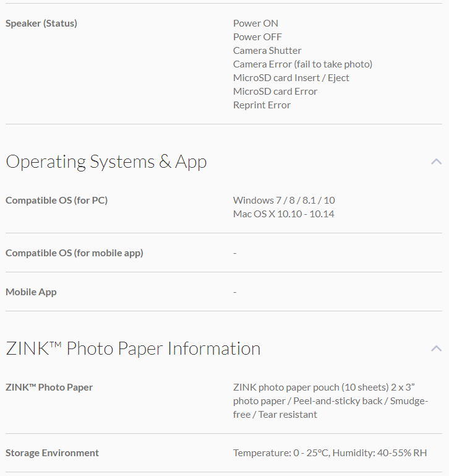The image size is (449, 476).
Task: Click the Camera Error (fail to take photo) line
Action: pyautogui.click(x=302, y=64)
